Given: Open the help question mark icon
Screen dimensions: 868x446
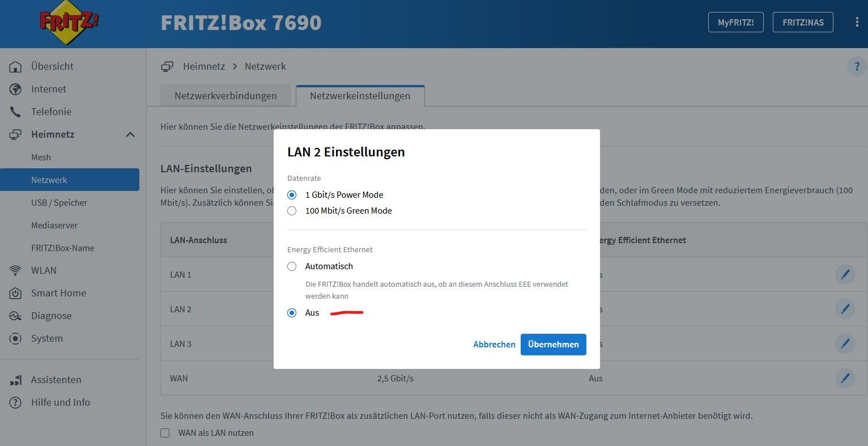Looking at the screenshot, I should tap(857, 67).
